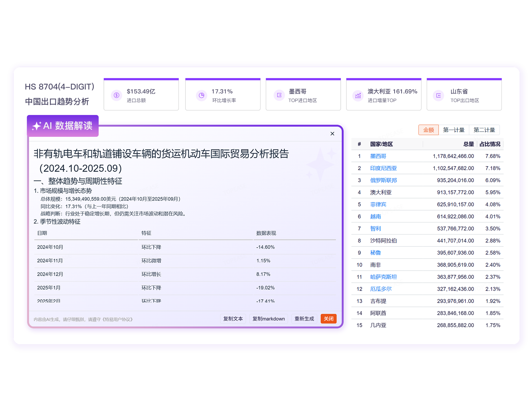Select the 金额 toggle option
The image size is (532, 403).
pyautogui.click(x=428, y=130)
